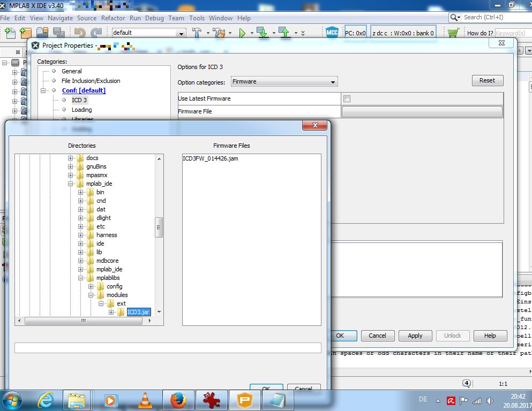Open the MCC code configurator icon
The image size is (532, 411).
click(x=332, y=33)
